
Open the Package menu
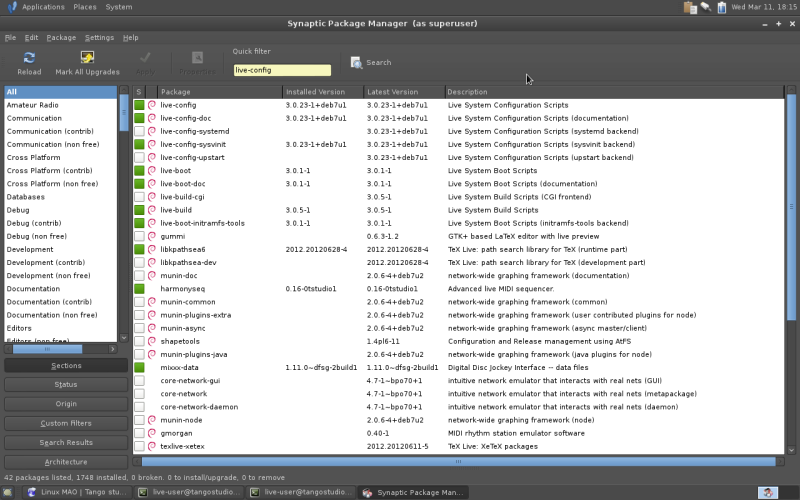[x=61, y=37]
